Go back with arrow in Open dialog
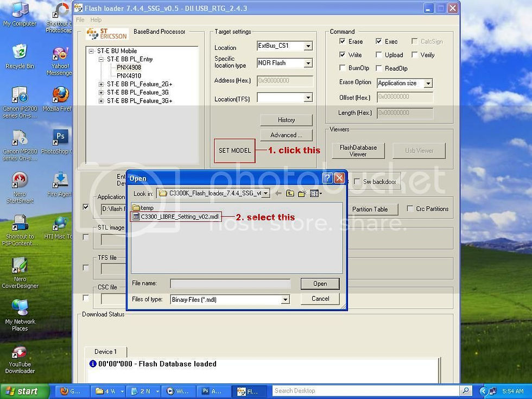This screenshot has height=399, width=532. (278, 193)
